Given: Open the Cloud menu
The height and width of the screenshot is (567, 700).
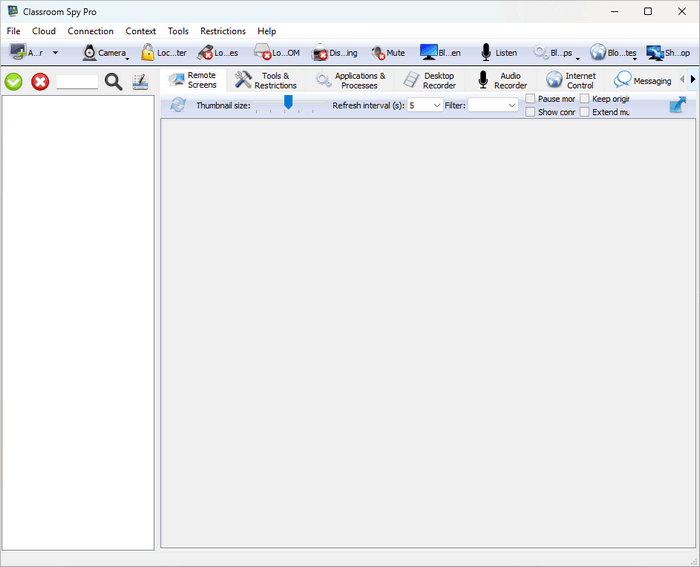Looking at the screenshot, I should [44, 31].
